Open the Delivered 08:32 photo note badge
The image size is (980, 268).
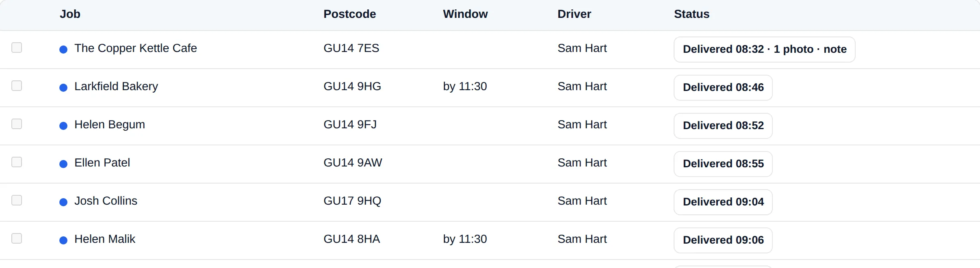pos(764,50)
